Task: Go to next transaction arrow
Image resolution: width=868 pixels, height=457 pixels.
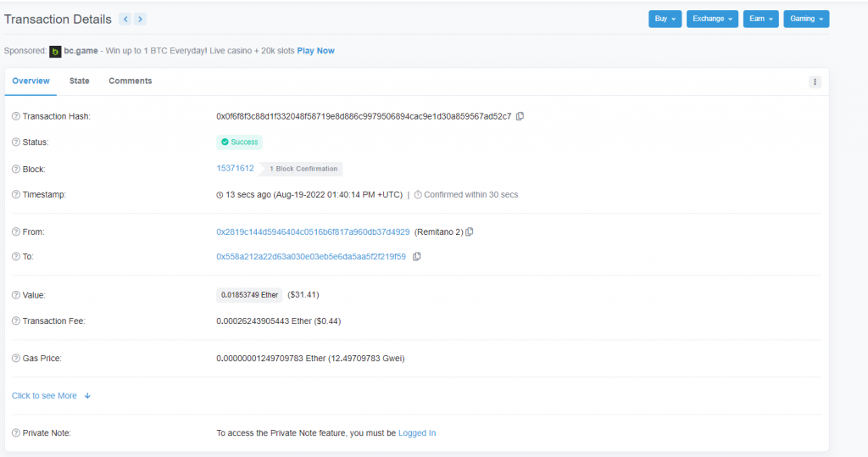Action: pyautogui.click(x=140, y=19)
